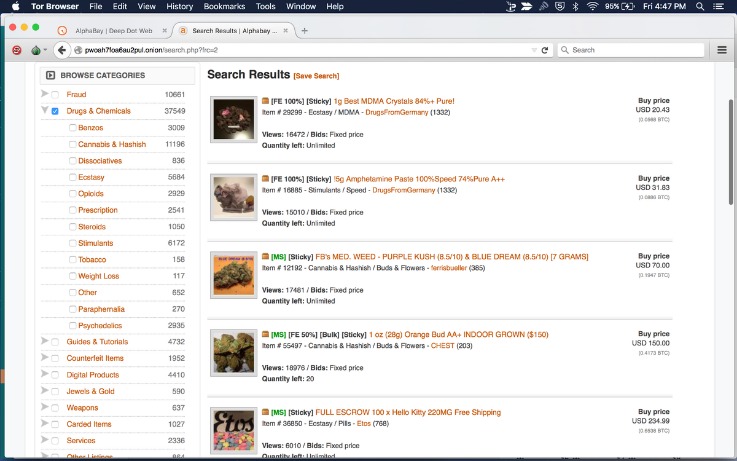
Task: Open the Bookmarks menu
Action: coord(224,6)
